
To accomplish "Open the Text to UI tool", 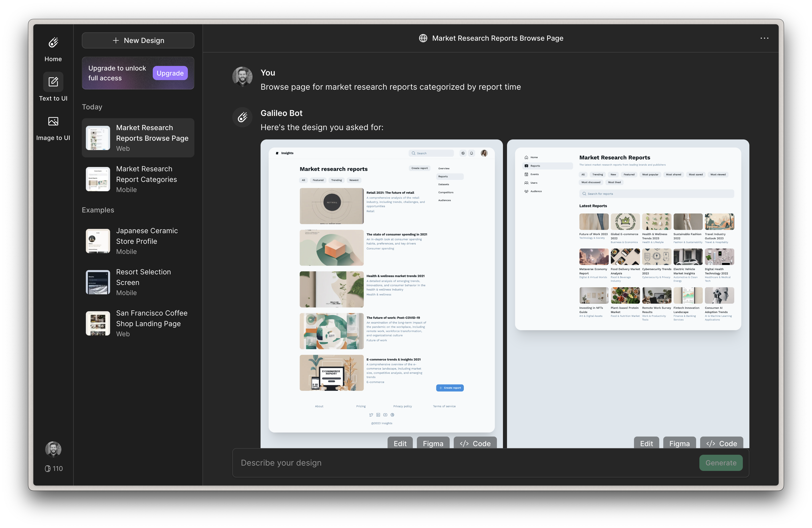I will click(53, 82).
